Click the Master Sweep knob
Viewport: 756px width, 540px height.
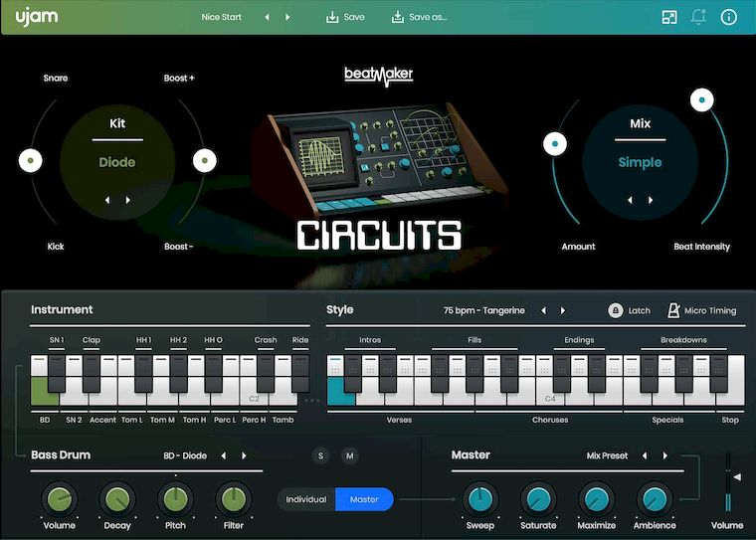point(480,499)
